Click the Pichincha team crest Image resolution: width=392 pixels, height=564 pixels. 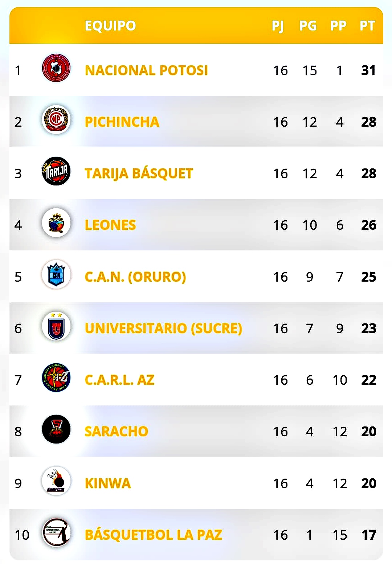point(56,119)
